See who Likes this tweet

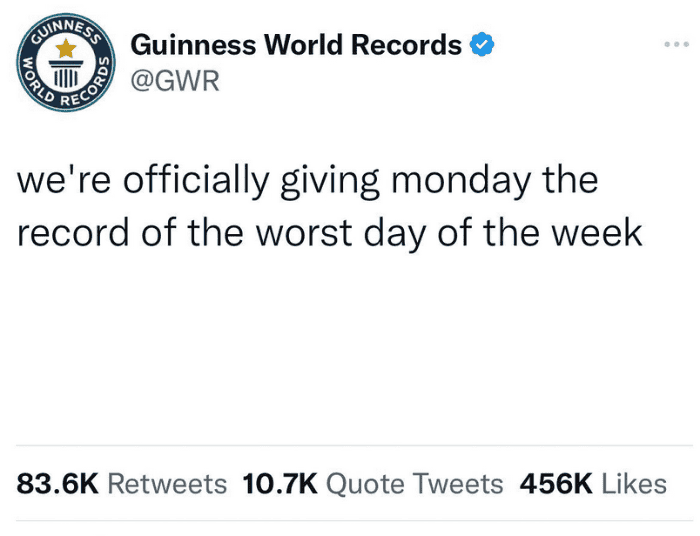[634, 484]
